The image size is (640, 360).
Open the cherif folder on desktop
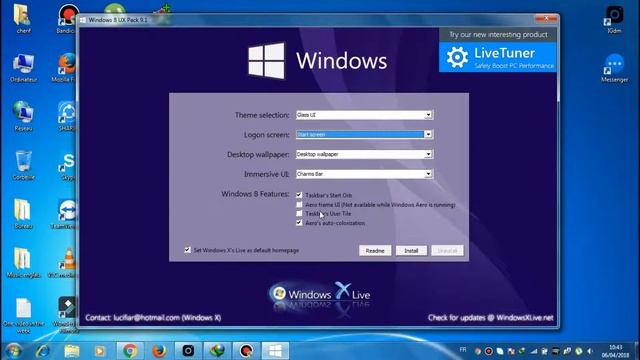coord(23,18)
